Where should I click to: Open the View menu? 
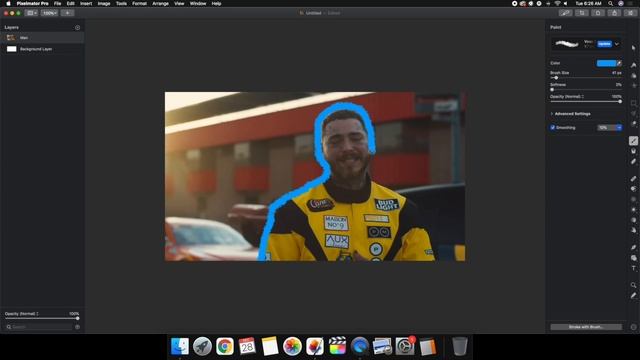pyautogui.click(x=179, y=3)
